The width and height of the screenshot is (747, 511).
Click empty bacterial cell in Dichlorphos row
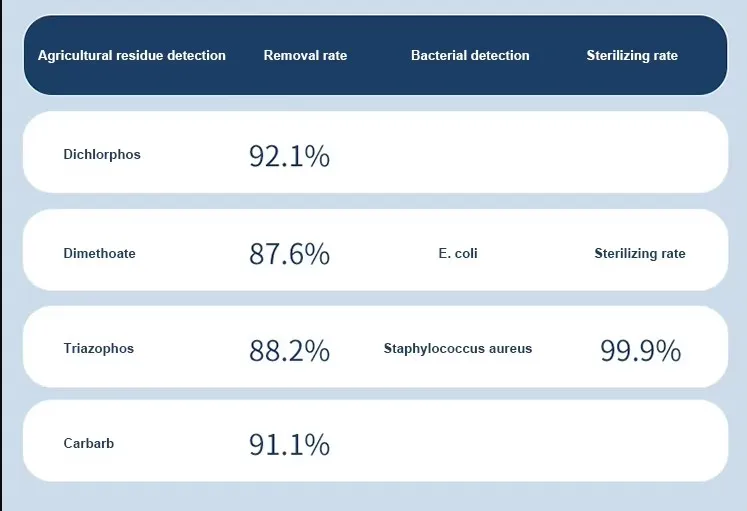458,152
